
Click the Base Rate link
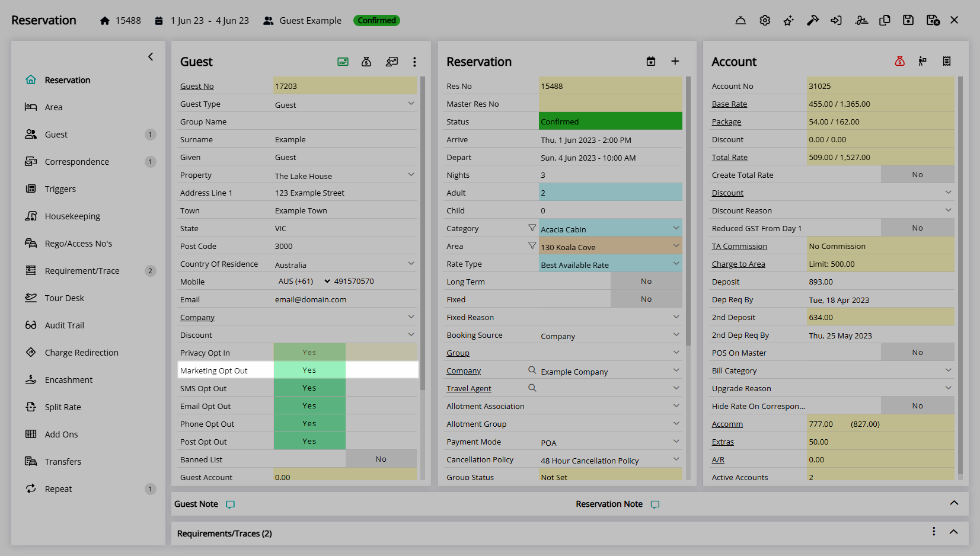[729, 104]
